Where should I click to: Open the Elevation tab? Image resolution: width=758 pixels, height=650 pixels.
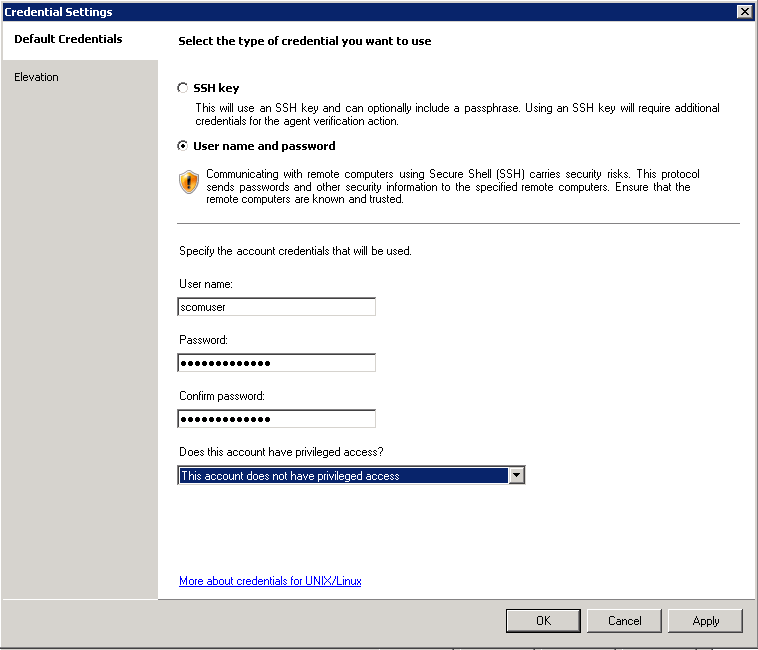click(x=37, y=77)
